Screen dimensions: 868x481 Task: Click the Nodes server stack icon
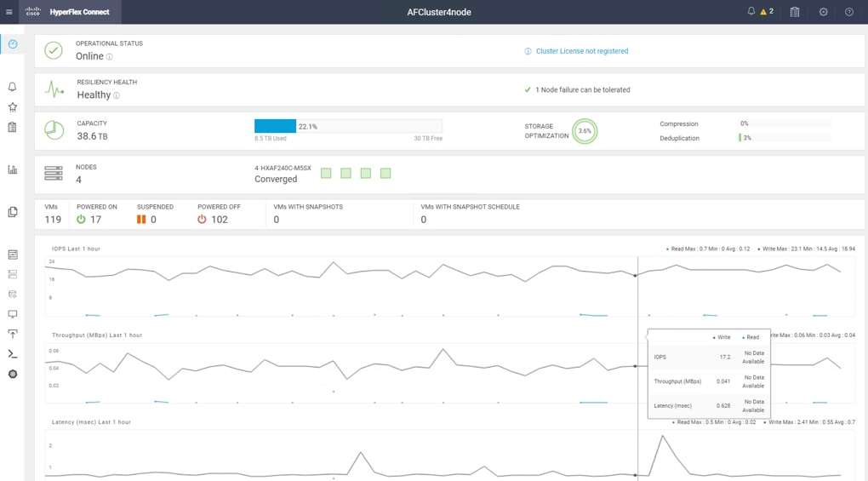[x=54, y=174]
